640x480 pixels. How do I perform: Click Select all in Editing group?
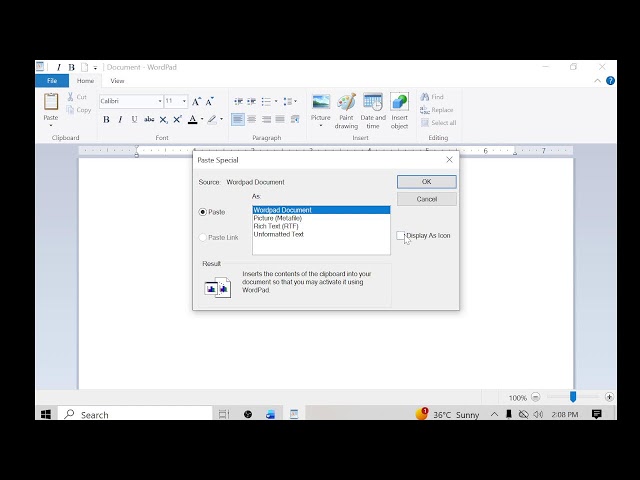[x=438, y=122]
